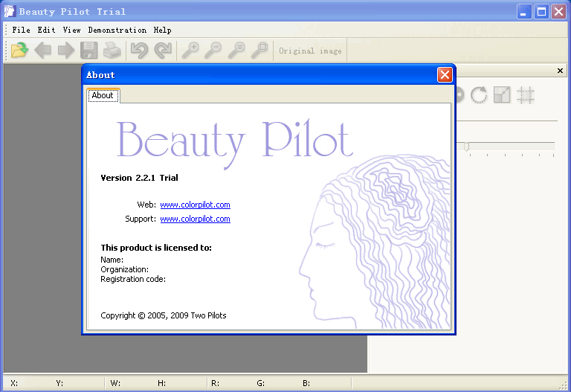
Task: Select the Resize tool in side panel
Action: [x=502, y=95]
